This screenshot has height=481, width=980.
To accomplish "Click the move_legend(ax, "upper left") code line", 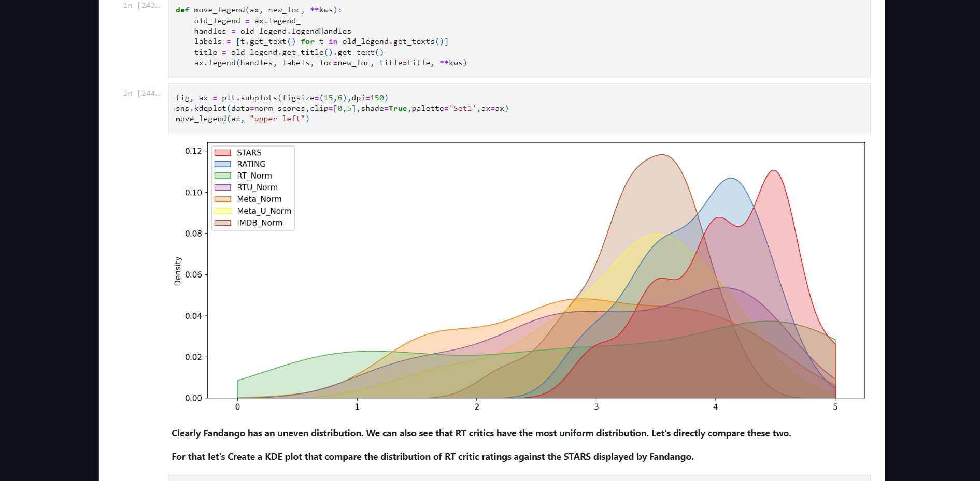I will pos(242,119).
